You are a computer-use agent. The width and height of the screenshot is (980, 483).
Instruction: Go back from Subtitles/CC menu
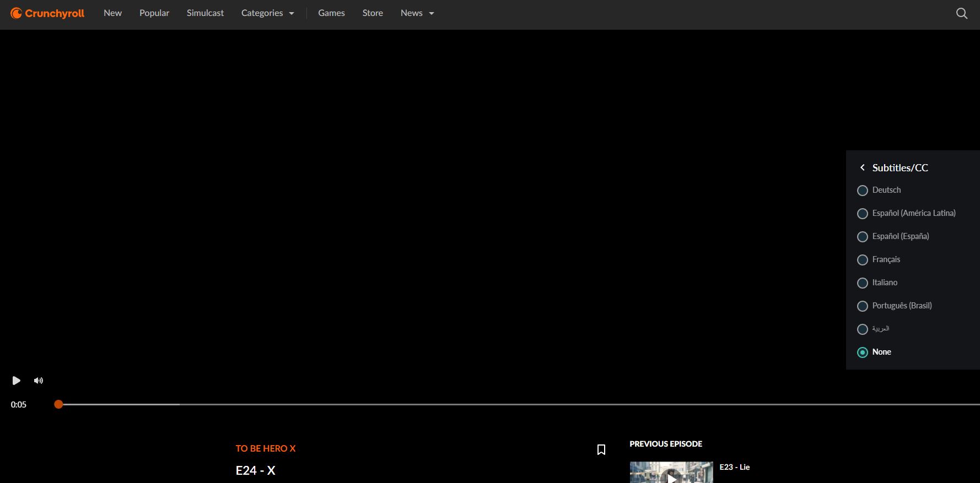(x=863, y=167)
